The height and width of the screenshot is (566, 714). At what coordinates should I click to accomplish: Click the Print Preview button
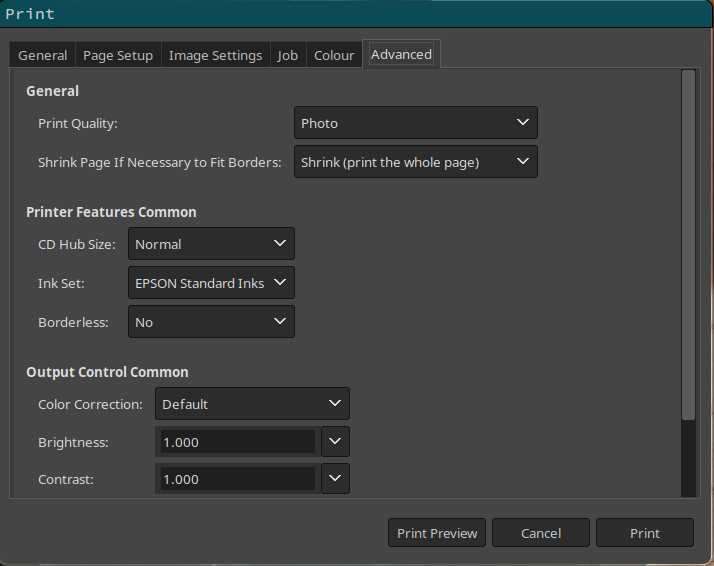pyautogui.click(x=437, y=533)
